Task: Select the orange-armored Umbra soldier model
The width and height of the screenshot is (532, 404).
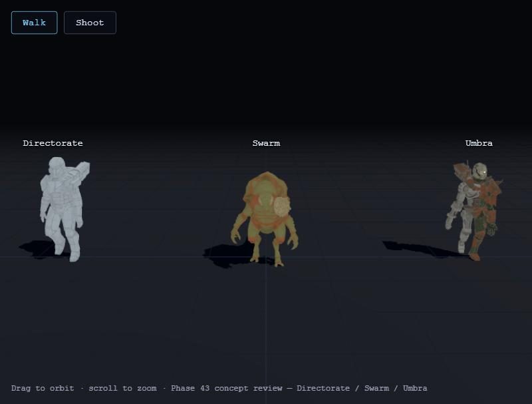Action: (473, 211)
